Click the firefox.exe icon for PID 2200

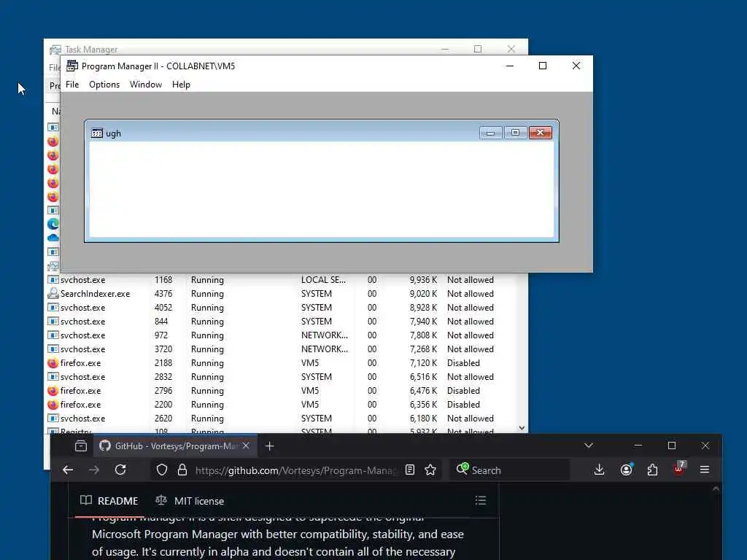[x=53, y=404]
